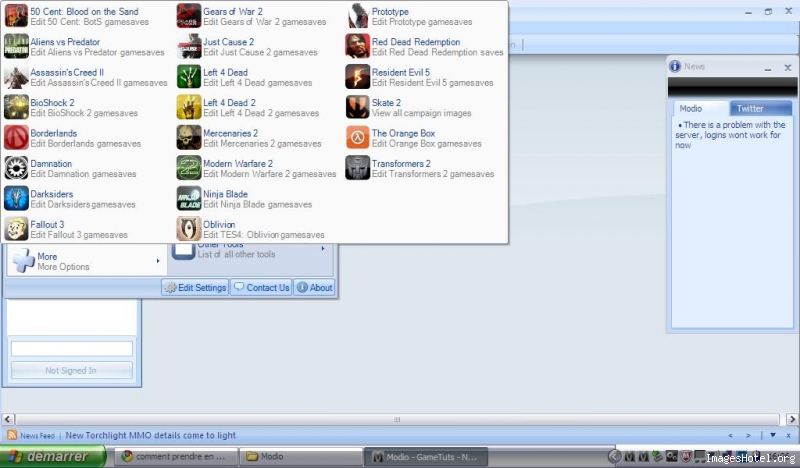Select Edit Borderlands gamesaves text
Viewport: 800px width, 468px height.
coord(85,144)
